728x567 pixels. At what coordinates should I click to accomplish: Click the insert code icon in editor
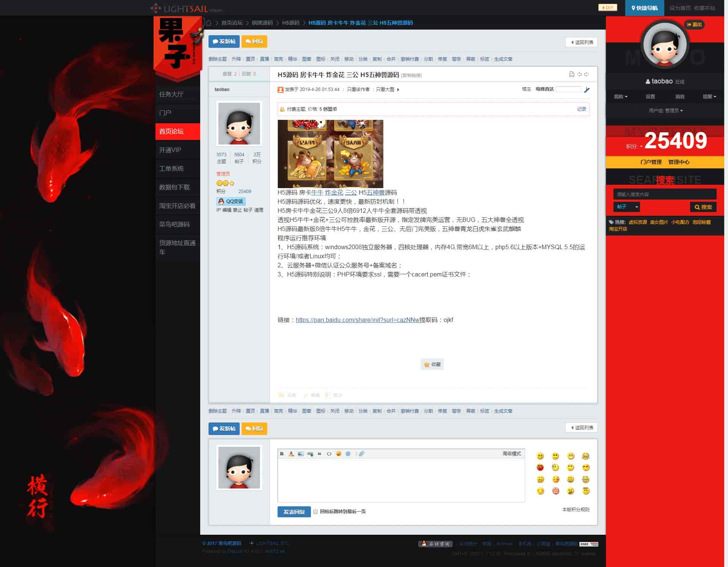(329, 454)
